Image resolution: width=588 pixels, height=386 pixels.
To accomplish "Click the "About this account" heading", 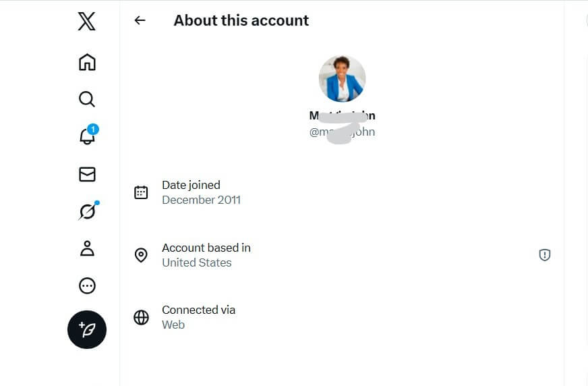I will pos(241,20).
